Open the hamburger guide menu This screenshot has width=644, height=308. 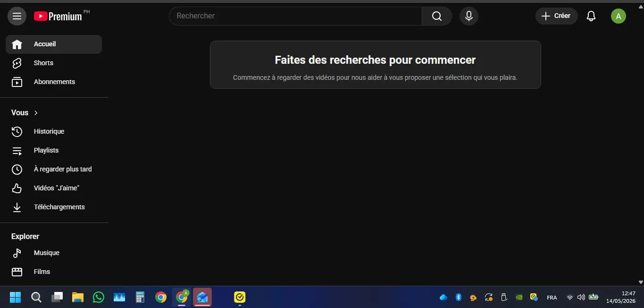(17, 16)
